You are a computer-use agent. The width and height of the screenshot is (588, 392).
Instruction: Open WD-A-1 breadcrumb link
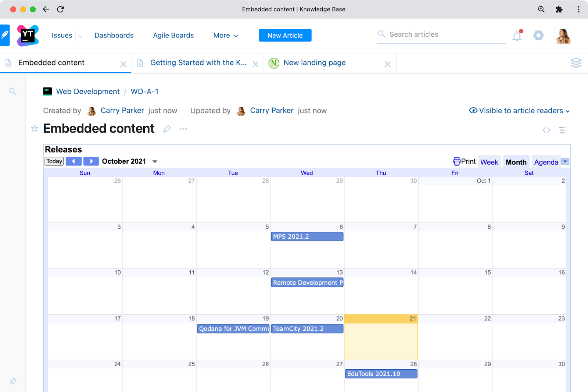(x=145, y=92)
